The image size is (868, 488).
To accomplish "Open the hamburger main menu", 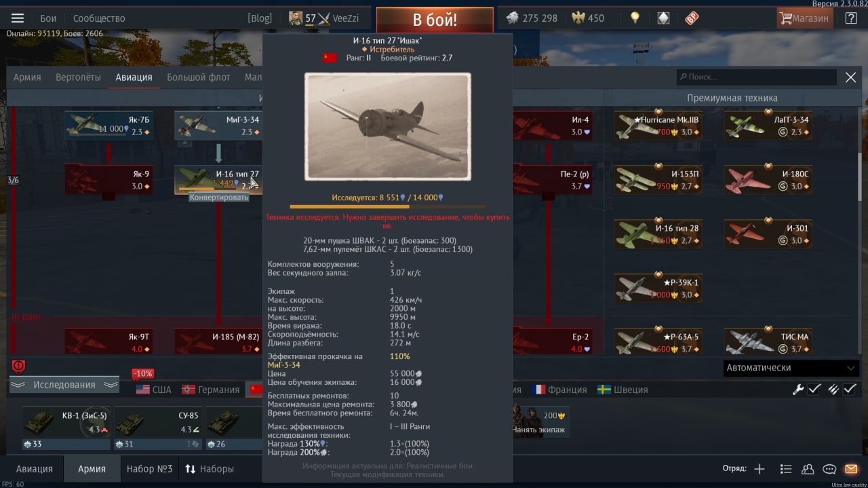I will coord(18,18).
